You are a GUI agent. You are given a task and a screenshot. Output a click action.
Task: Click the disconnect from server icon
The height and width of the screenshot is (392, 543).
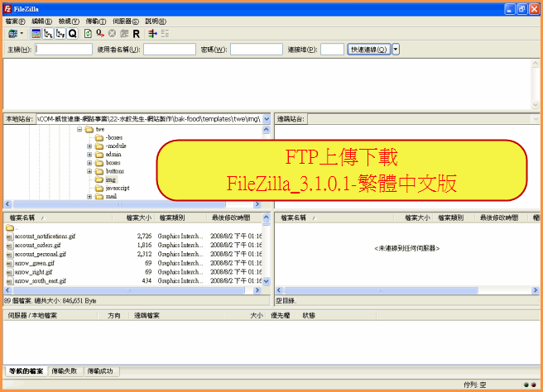124,34
